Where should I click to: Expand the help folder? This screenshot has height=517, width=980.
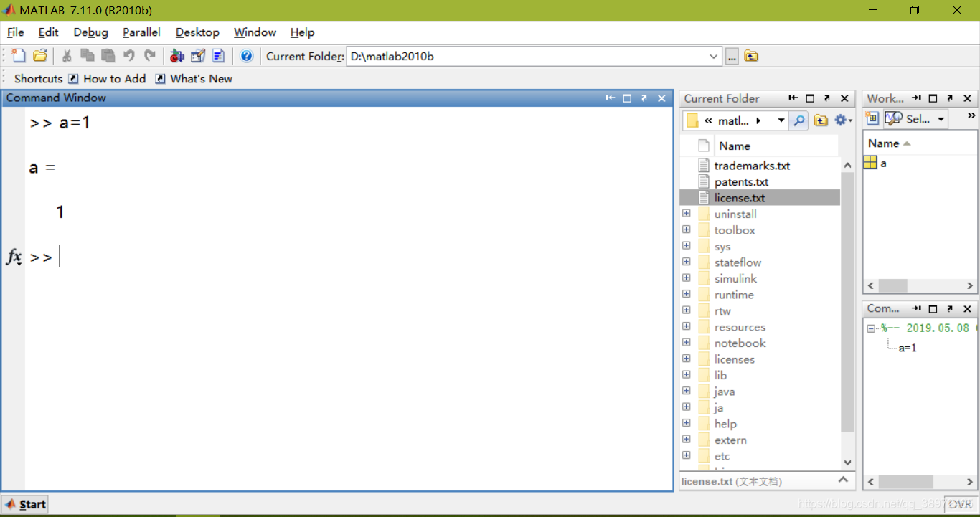pyautogui.click(x=687, y=423)
